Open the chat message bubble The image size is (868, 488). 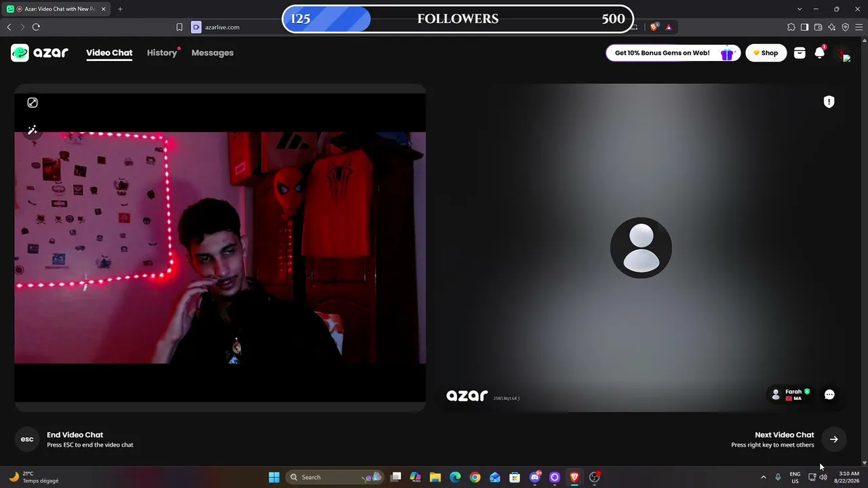pos(829,394)
